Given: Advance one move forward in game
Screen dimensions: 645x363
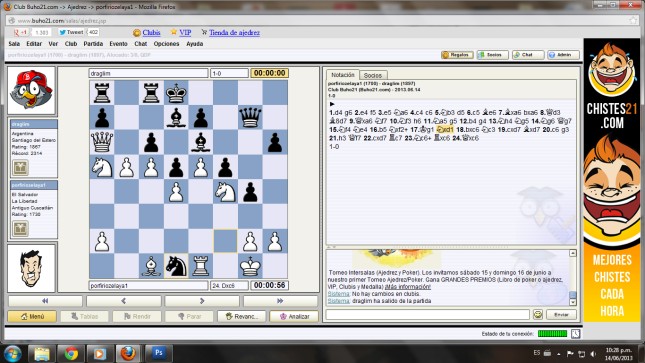Looking at the screenshot, I should click(x=202, y=301).
